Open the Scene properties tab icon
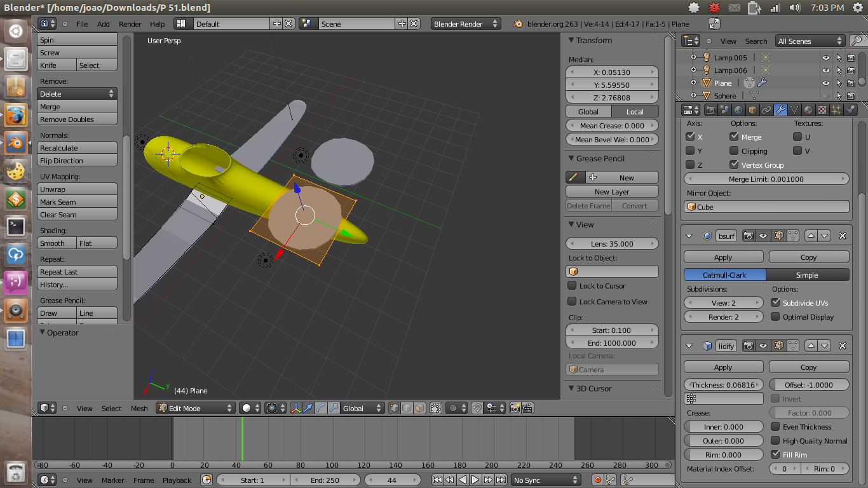This screenshot has width=868, height=488. tap(725, 110)
